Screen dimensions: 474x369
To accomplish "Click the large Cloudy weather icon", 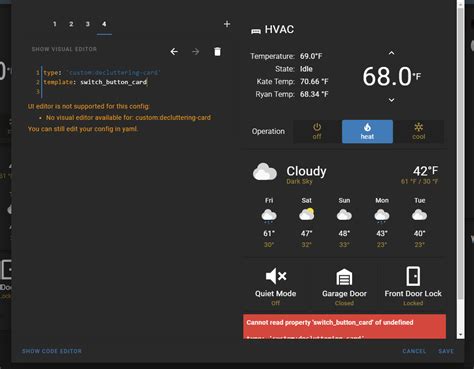I will pyautogui.click(x=265, y=172).
